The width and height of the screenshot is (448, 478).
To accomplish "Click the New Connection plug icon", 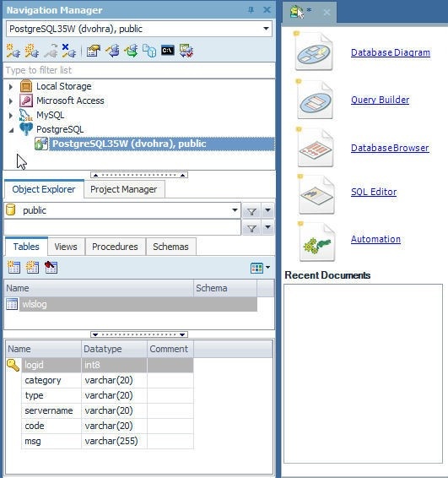I will click(13, 51).
